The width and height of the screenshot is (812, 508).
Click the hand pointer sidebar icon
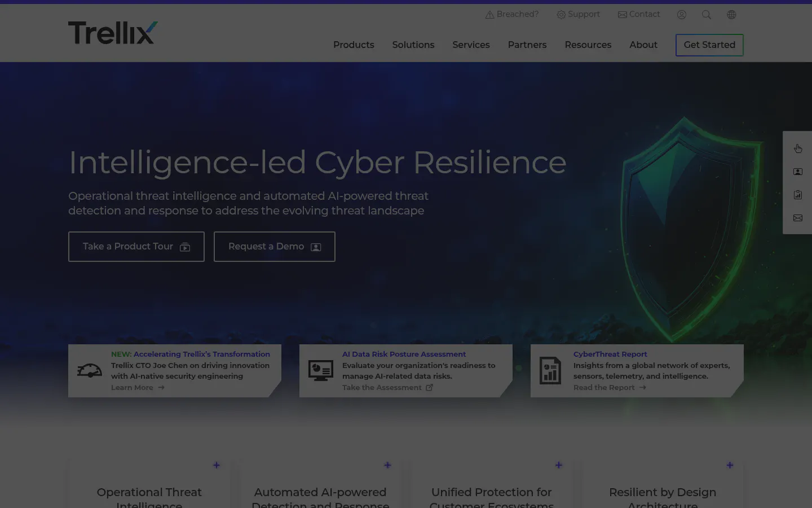(x=798, y=148)
